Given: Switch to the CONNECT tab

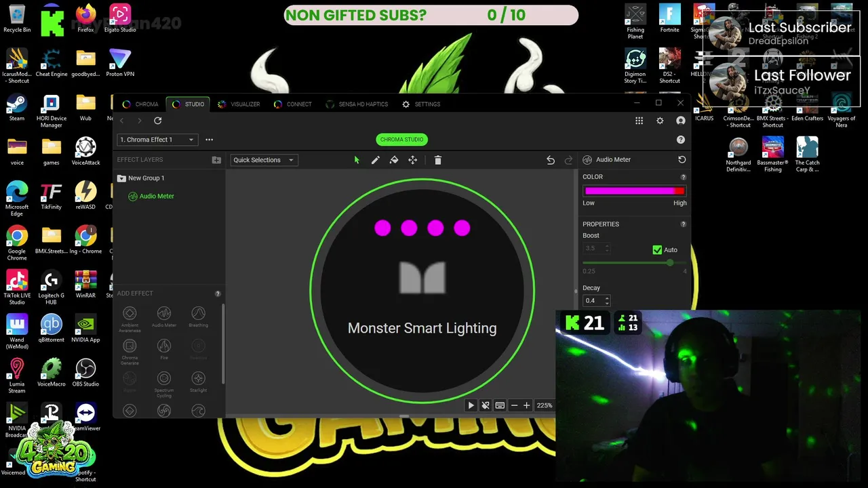Looking at the screenshot, I should coord(292,104).
